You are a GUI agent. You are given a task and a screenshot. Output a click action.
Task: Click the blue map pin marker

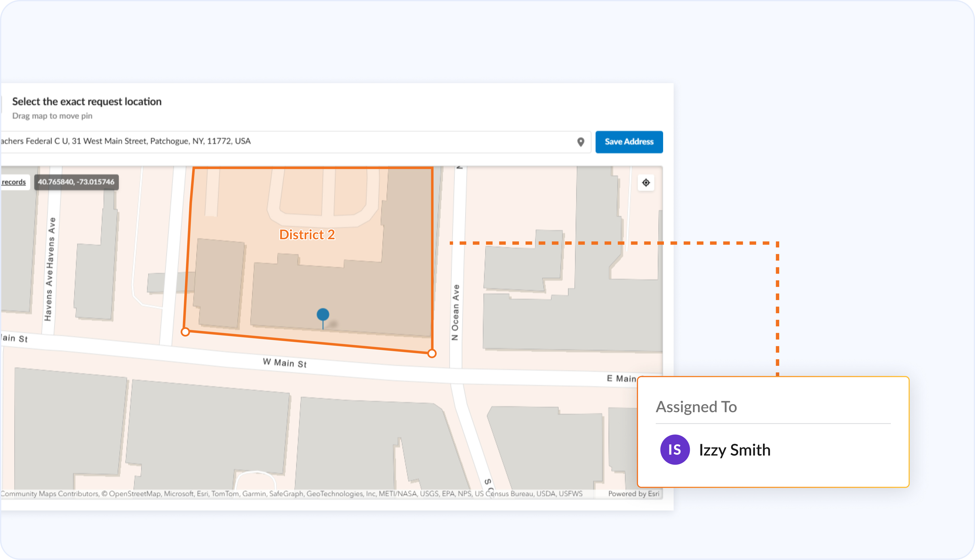323,315
